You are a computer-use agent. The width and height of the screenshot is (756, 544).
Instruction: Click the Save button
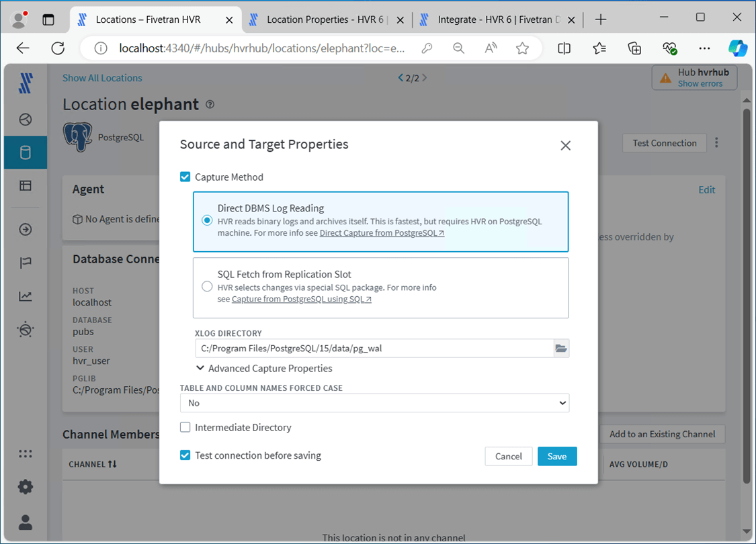pos(556,456)
